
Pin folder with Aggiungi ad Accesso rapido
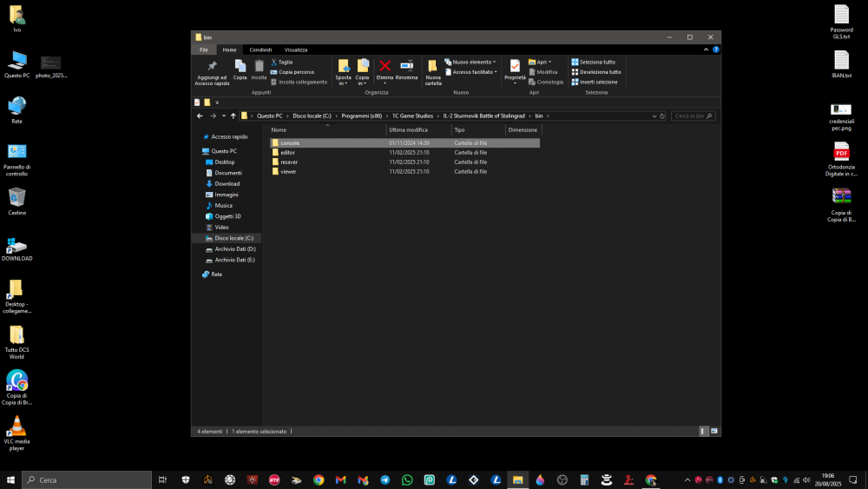pos(213,71)
